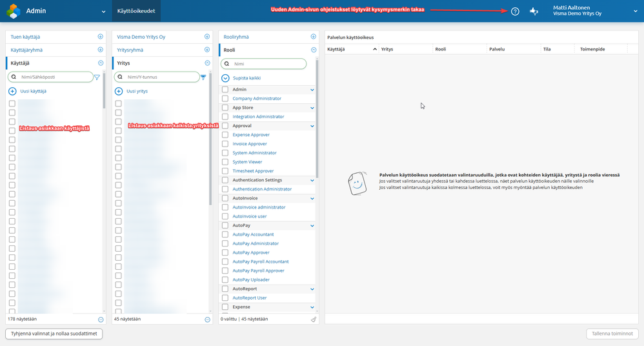Collapse the AutoInvoice group chevron
Image resolution: width=644 pixels, height=346 pixels.
[312, 198]
